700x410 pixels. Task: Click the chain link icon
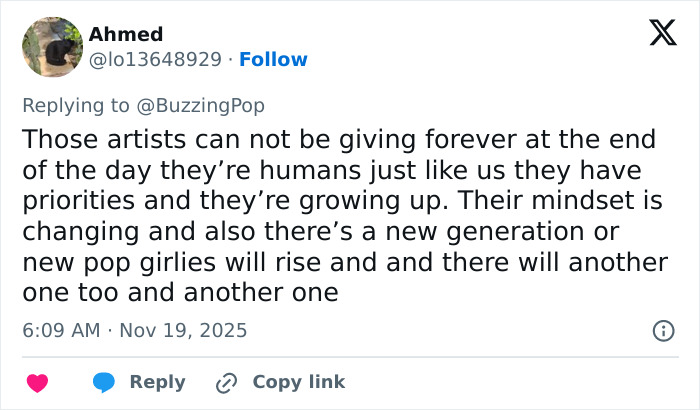226,382
